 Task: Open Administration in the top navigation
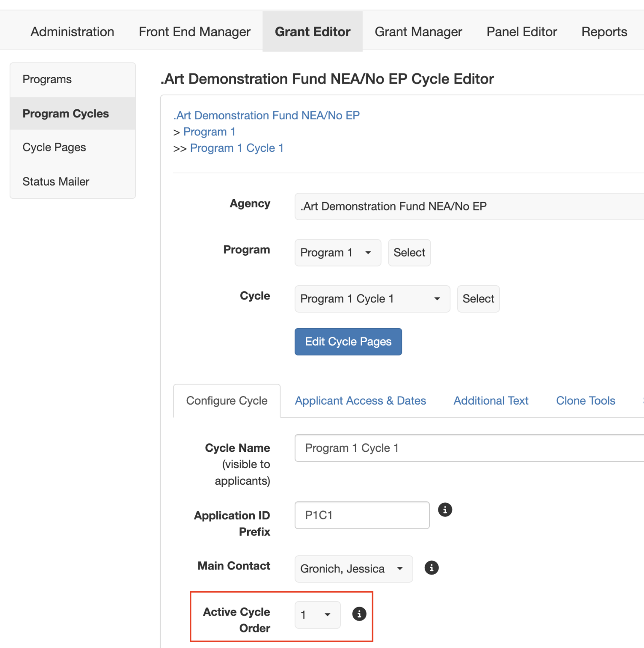click(x=72, y=32)
